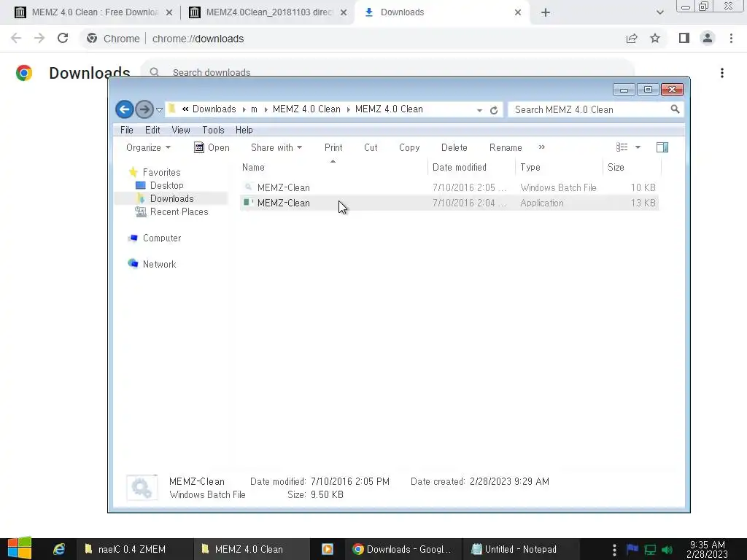
Task: Click the first MEMZ 4.0 Clean breadcrumb
Action: [306, 109]
